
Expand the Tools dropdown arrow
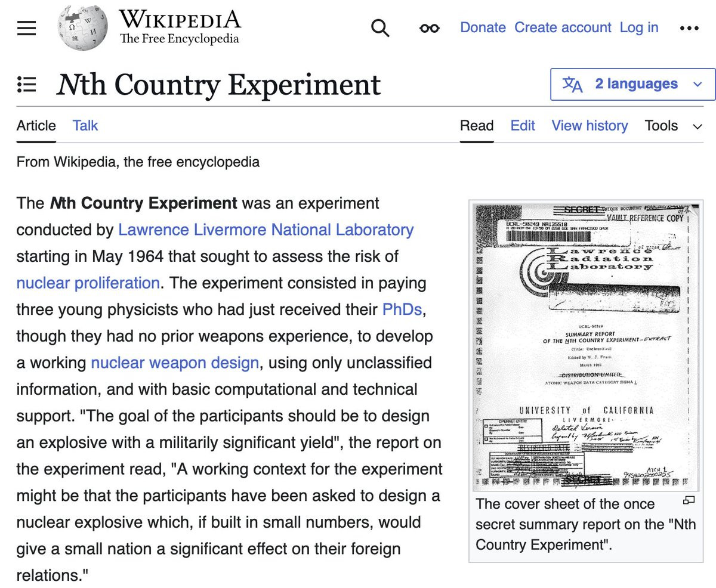coord(697,126)
